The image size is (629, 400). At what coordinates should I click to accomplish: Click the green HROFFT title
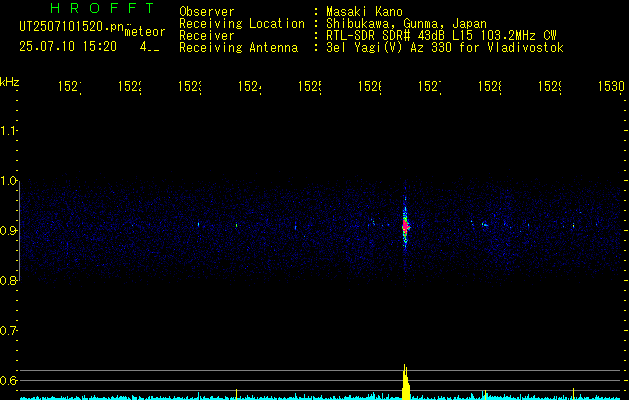point(103,8)
